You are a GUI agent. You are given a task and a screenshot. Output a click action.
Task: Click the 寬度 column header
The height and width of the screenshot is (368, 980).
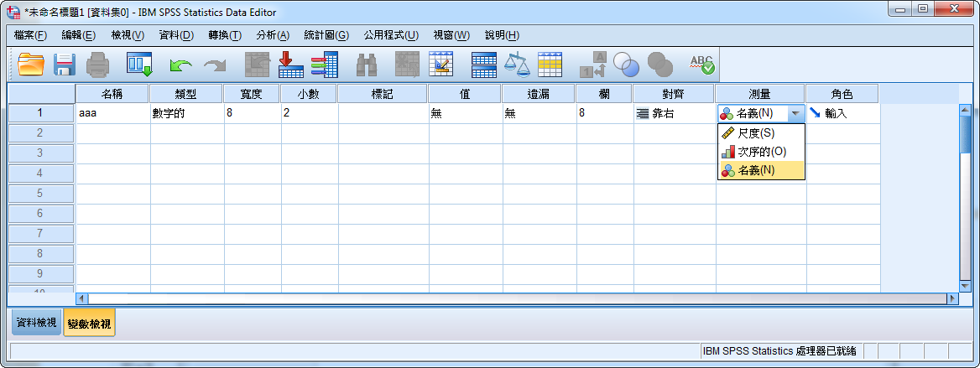coord(251,94)
